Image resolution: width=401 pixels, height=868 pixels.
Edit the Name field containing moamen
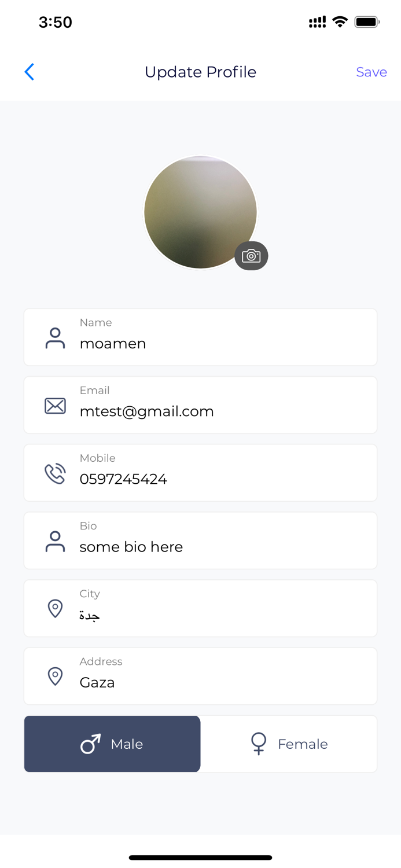pyautogui.click(x=200, y=337)
